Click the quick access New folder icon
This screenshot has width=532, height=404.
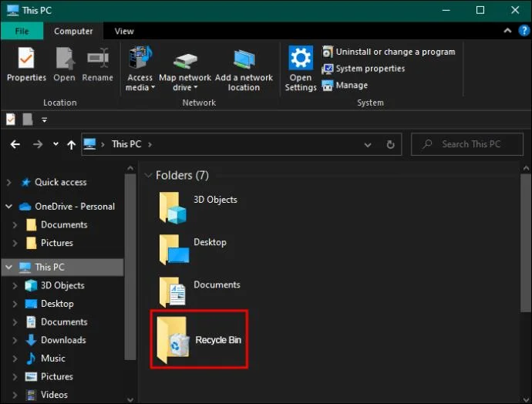point(28,120)
